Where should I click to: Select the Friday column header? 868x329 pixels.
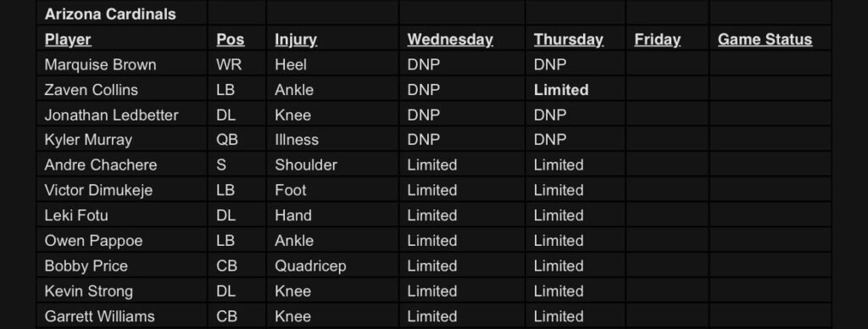pyautogui.click(x=657, y=40)
